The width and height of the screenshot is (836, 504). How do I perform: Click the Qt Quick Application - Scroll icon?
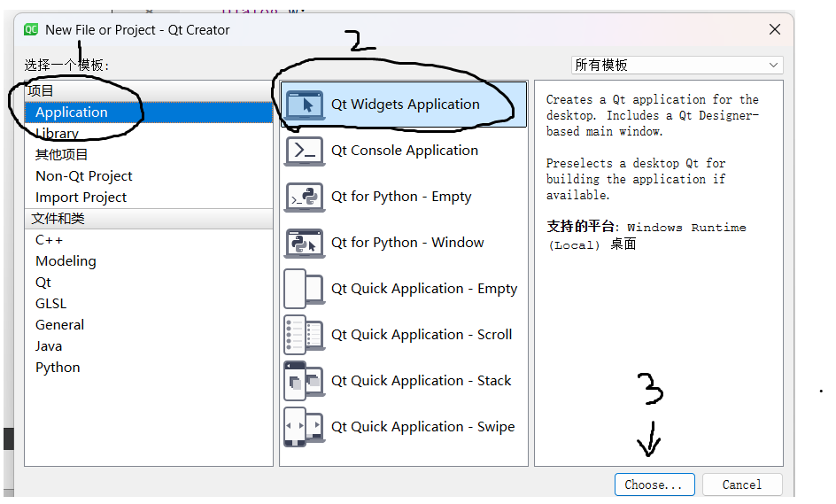(305, 335)
